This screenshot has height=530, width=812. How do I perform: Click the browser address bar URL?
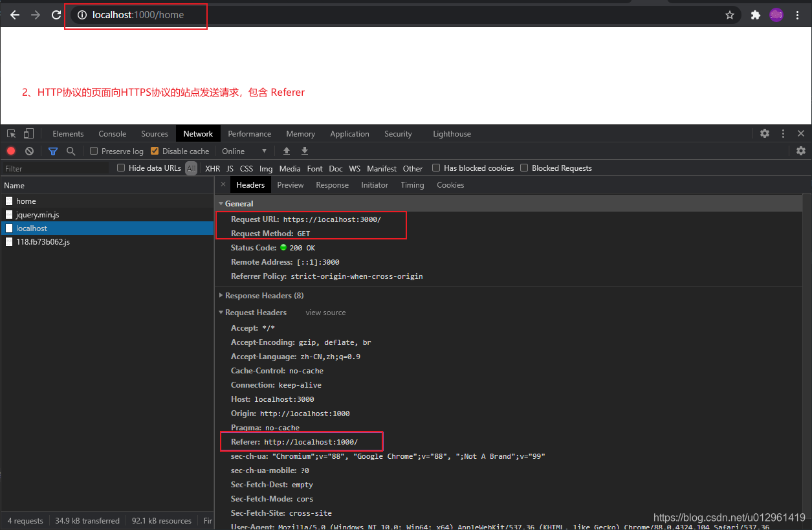[138, 15]
